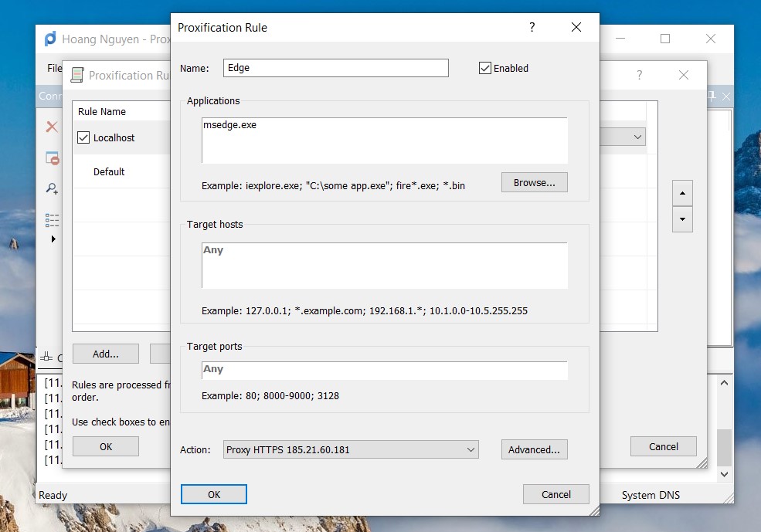The image size is (761, 532).
Task: Click the Advanced... button
Action: pos(534,449)
